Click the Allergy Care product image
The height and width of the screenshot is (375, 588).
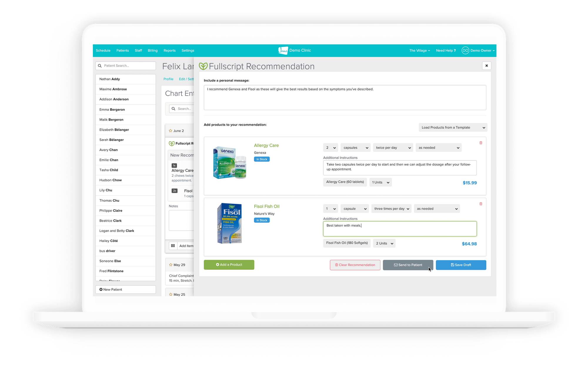tap(230, 162)
